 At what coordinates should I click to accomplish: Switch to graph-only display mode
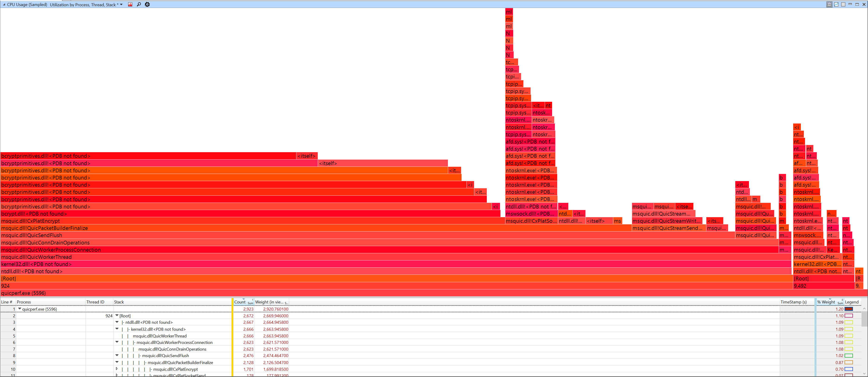click(x=836, y=4)
